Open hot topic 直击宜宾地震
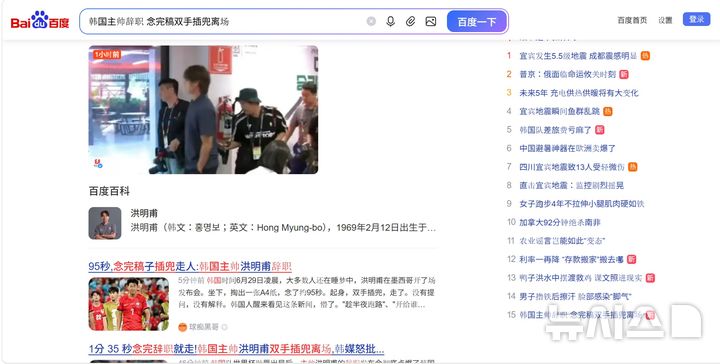 (571, 185)
